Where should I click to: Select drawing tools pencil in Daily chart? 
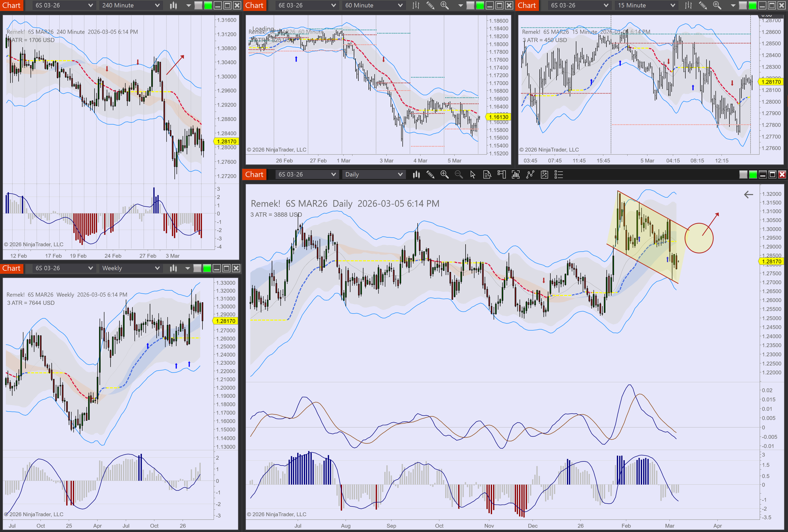[430, 175]
